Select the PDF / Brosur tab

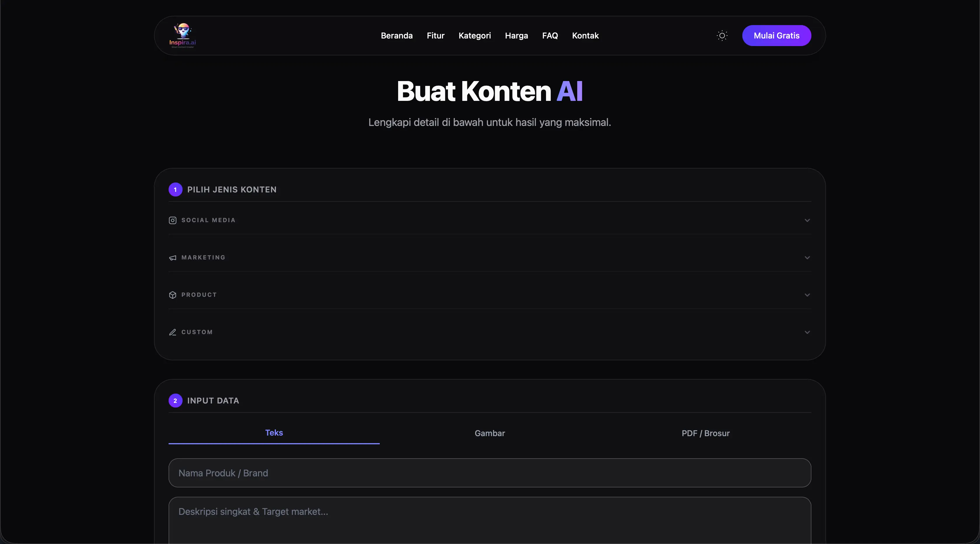click(705, 433)
